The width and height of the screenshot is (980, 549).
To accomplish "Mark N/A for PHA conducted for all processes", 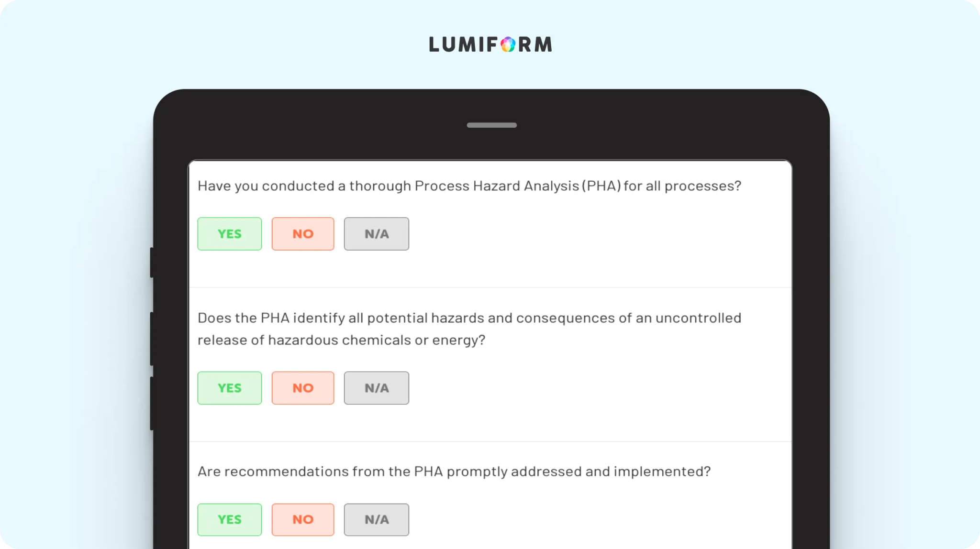I will point(377,234).
